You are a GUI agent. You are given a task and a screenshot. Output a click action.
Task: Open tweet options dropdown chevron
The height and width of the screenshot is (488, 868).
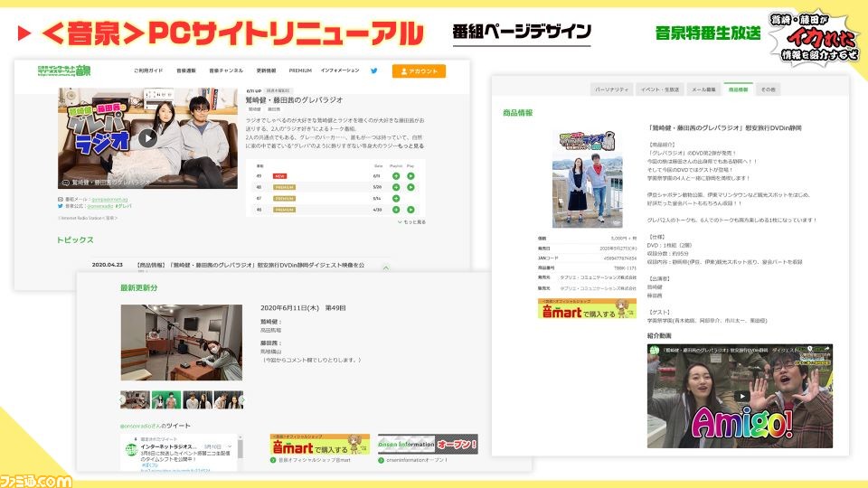pyautogui.click(x=229, y=446)
